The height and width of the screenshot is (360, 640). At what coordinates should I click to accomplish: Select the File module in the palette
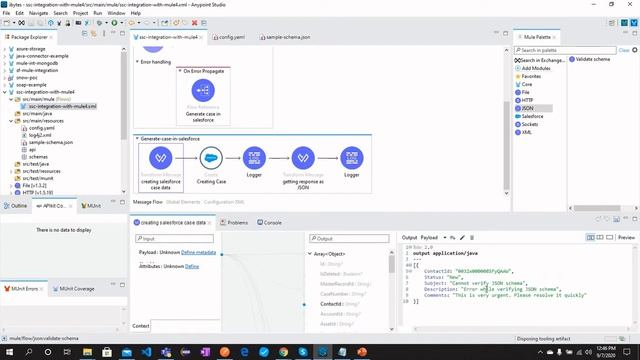[522, 92]
